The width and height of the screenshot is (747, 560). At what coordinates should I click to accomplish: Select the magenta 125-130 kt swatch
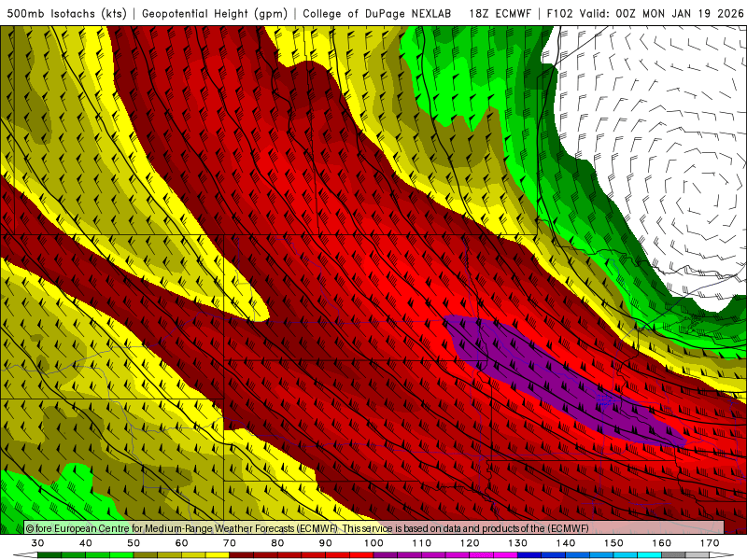[x=506, y=555]
